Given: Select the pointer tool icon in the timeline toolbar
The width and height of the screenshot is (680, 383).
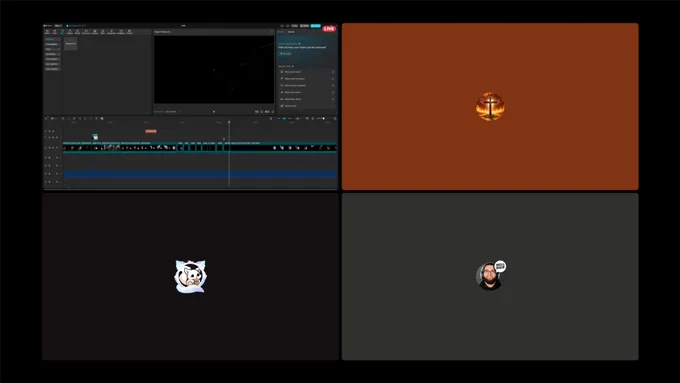Looking at the screenshot, I should click(47, 118).
